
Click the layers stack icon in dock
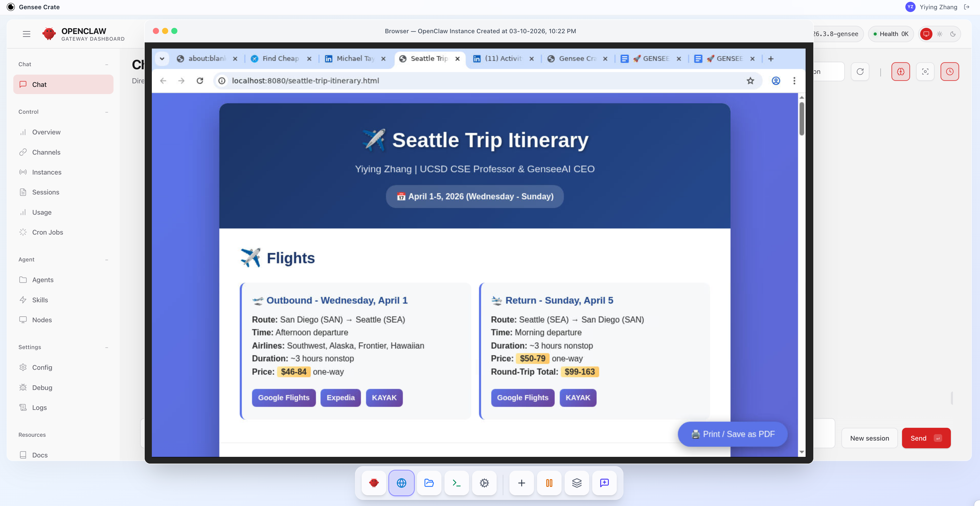point(577,483)
